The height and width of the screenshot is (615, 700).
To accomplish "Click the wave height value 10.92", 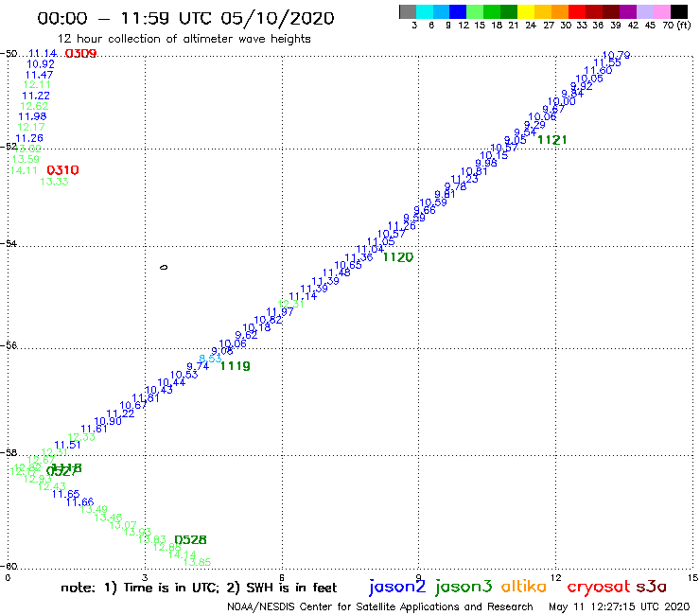I will click(x=41, y=64).
